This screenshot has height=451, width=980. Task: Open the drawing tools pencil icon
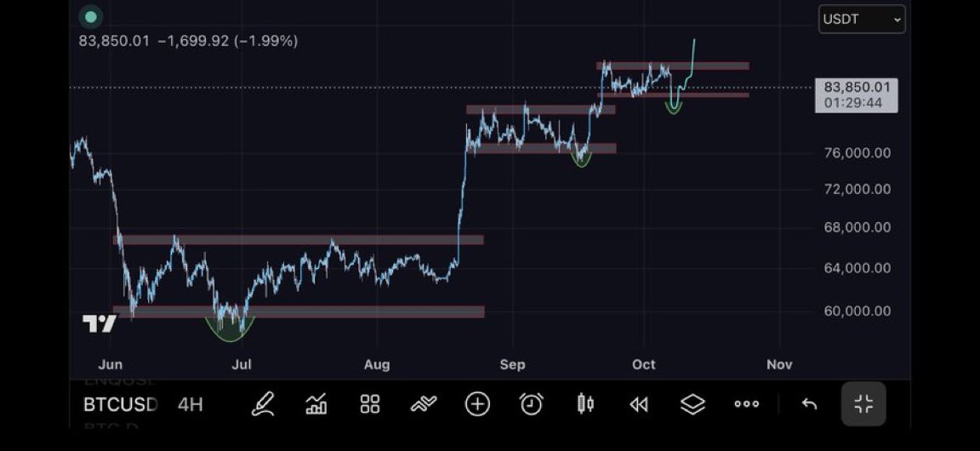point(263,404)
